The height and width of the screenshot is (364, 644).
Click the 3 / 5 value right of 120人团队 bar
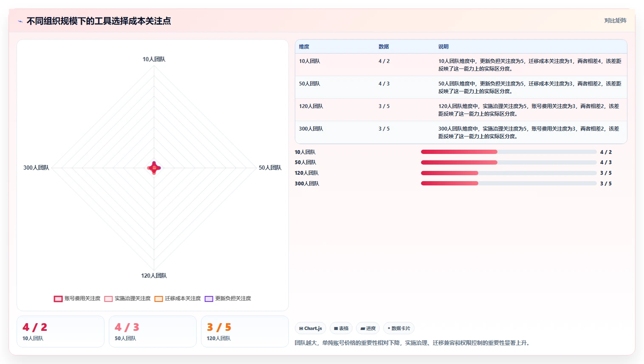tap(606, 173)
